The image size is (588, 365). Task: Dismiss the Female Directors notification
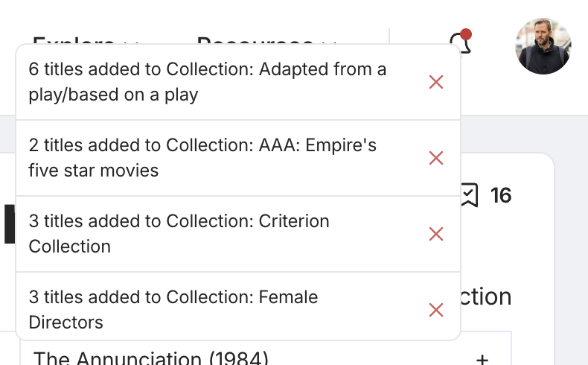(x=436, y=310)
